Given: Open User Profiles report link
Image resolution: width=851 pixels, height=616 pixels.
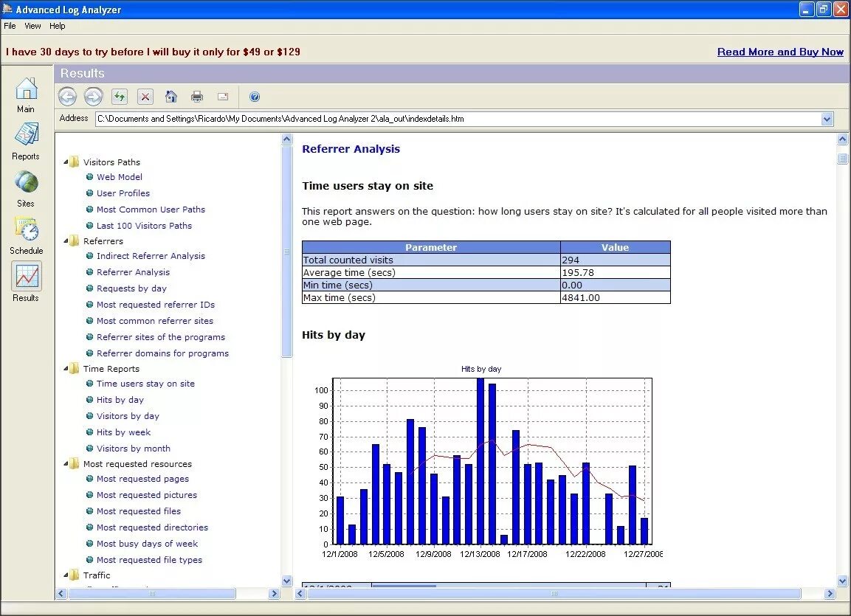Looking at the screenshot, I should click(x=123, y=193).
